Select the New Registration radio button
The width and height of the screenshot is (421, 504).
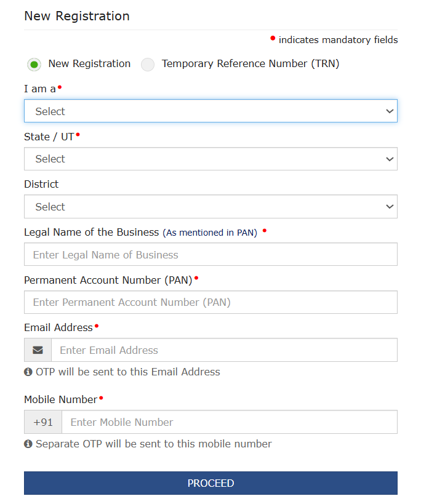[34, 65]
